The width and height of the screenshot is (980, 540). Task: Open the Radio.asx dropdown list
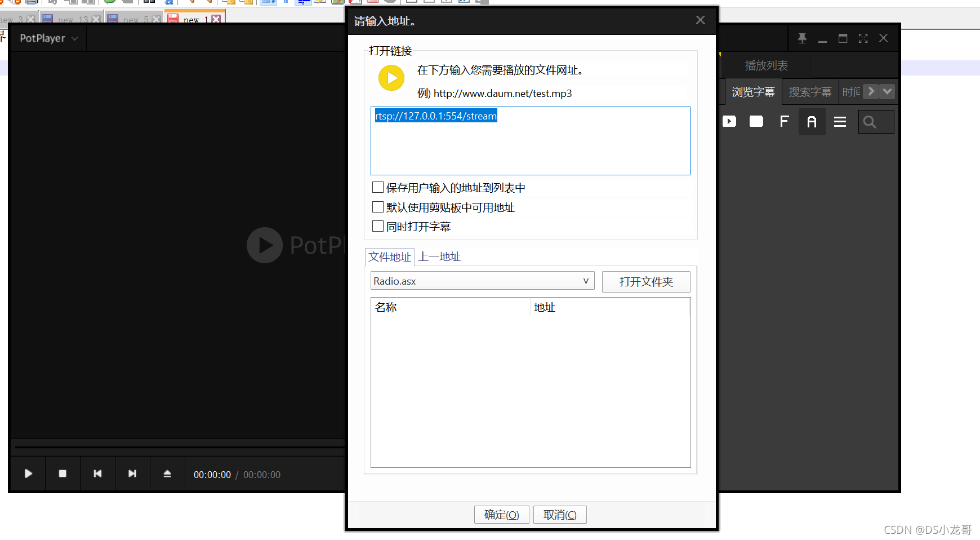point(586,281)
